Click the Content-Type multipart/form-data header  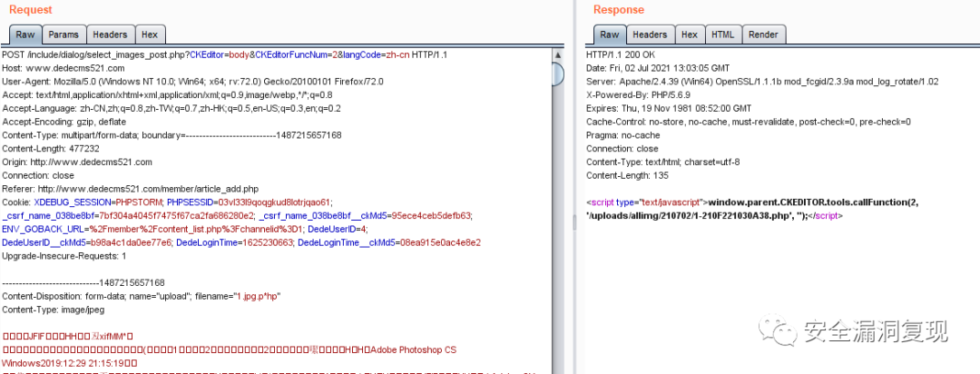pos(171,135)
